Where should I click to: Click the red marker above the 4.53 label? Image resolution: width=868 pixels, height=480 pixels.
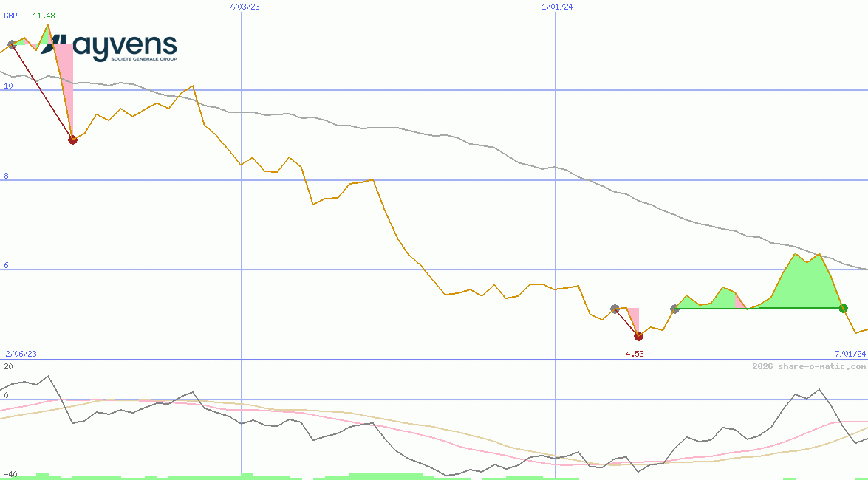tap(639, 337)
